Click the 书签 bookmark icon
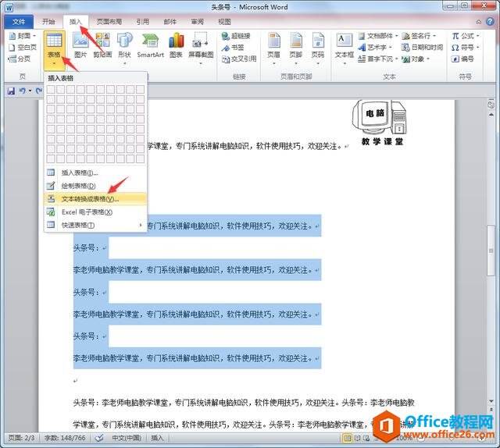 click(233, 48)
